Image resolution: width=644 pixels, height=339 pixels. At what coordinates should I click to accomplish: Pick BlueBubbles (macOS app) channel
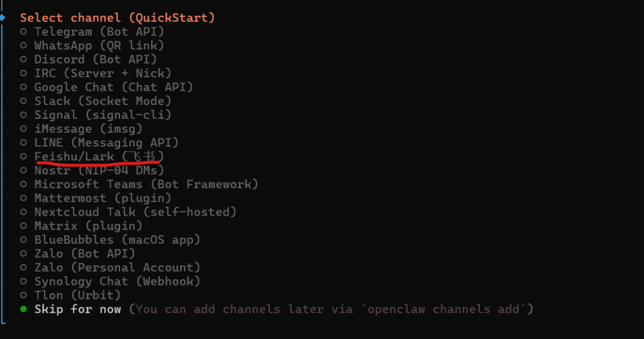117,240
